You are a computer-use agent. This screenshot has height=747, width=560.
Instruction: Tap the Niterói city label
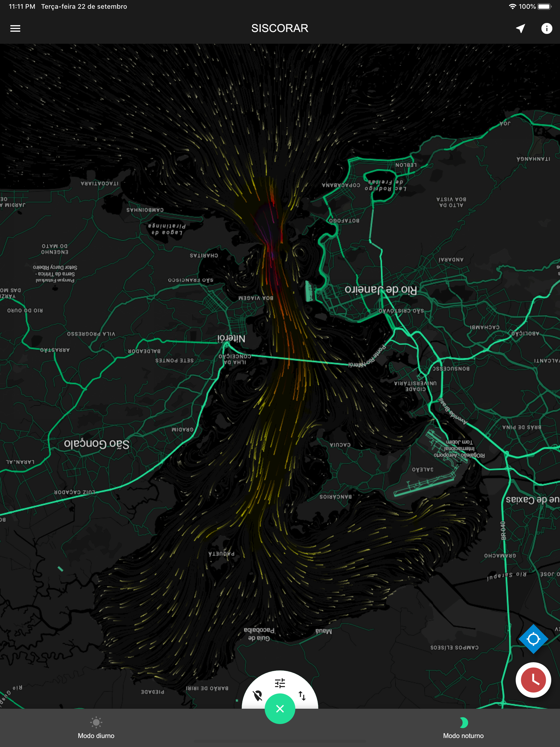[x=231, y=339]
